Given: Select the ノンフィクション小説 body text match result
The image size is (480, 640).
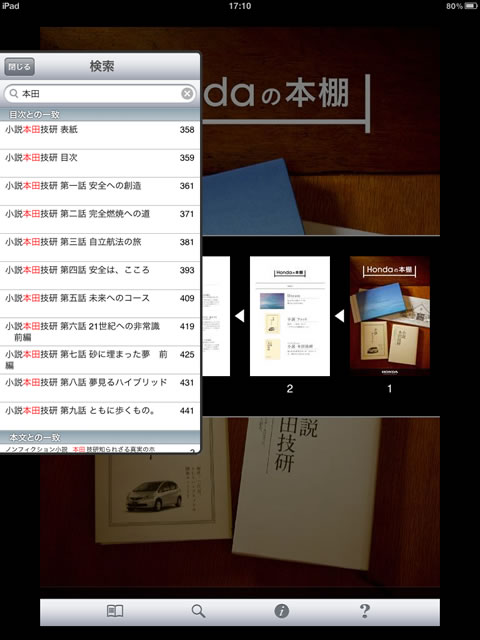Looking at the screenshot, I should (100, 448).
